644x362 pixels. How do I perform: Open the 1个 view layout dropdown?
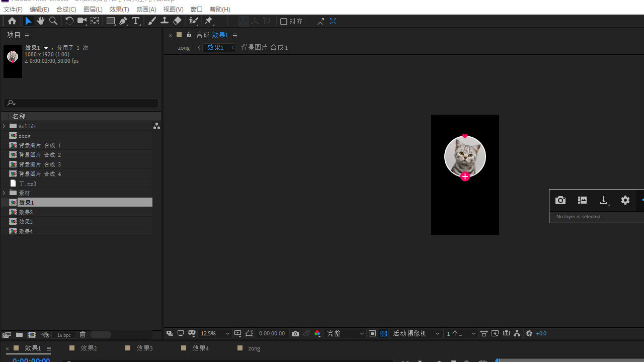pyautogui.click(x=461, y=334)
